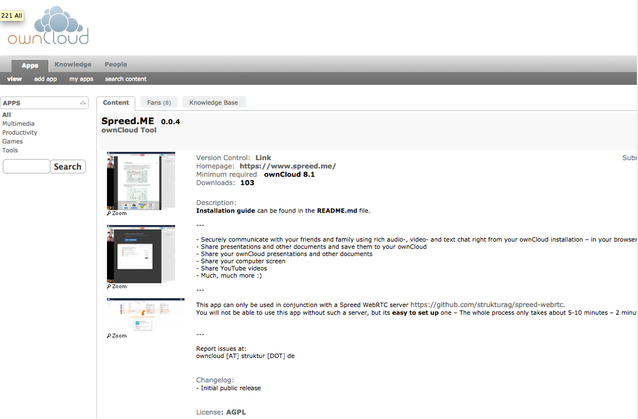Filter apps by Multimedia category
This screenshot has height=419, width=638.
18,124
